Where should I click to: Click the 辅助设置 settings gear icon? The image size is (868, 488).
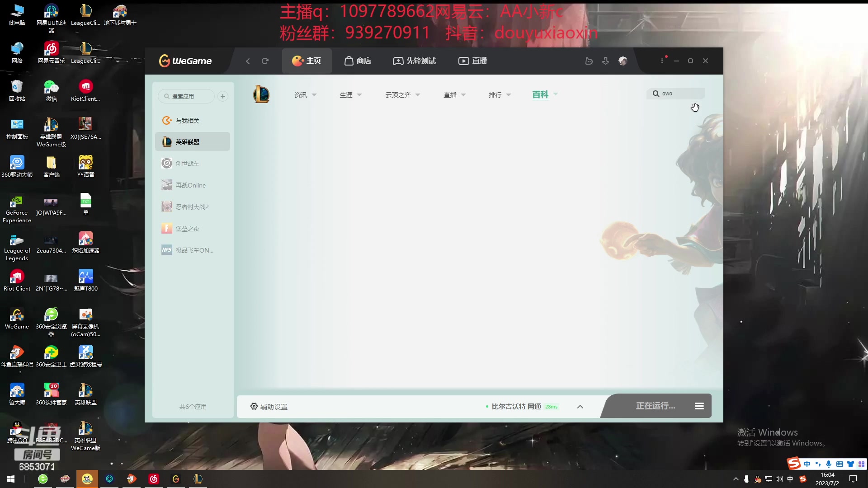coord(255,406)
